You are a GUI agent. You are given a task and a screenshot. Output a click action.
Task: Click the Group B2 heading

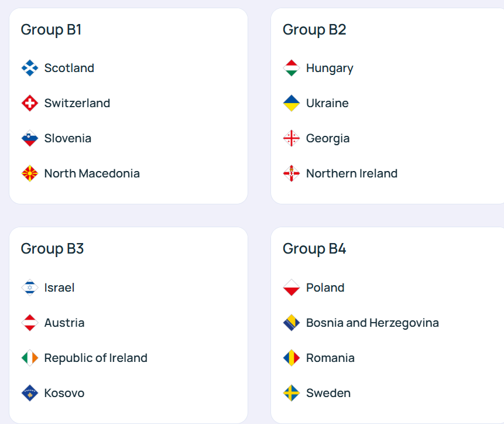click(x=314, y=30)
